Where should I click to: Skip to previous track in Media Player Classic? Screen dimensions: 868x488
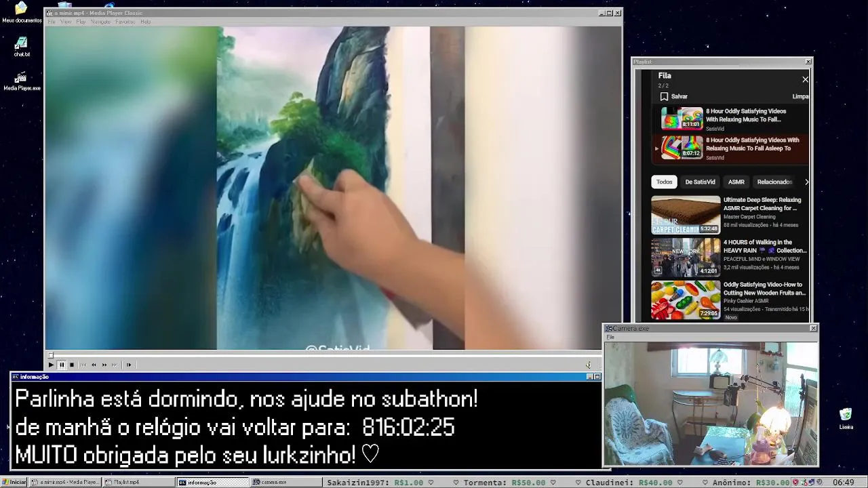click(x=83, y=365)
